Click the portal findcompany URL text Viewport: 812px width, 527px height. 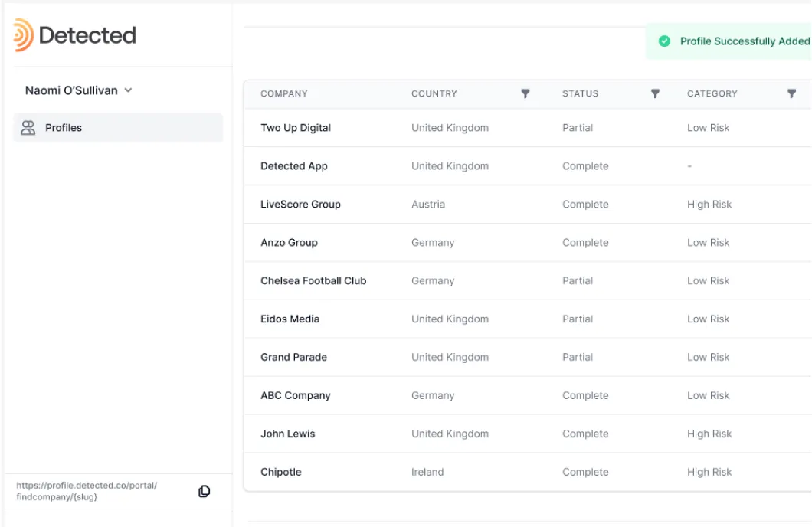tap(87, 491)
